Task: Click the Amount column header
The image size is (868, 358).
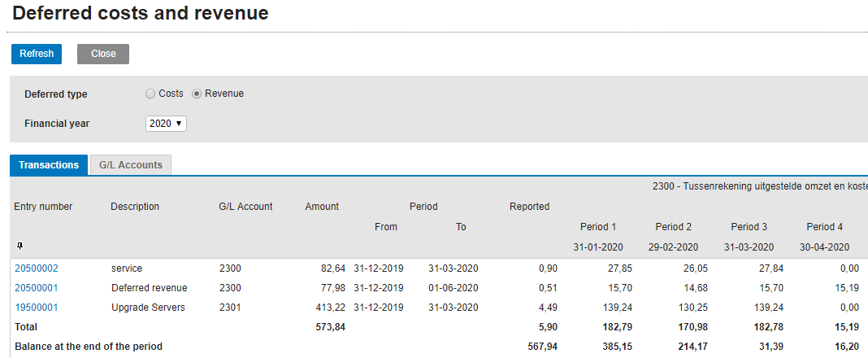Action: [322, 207]
